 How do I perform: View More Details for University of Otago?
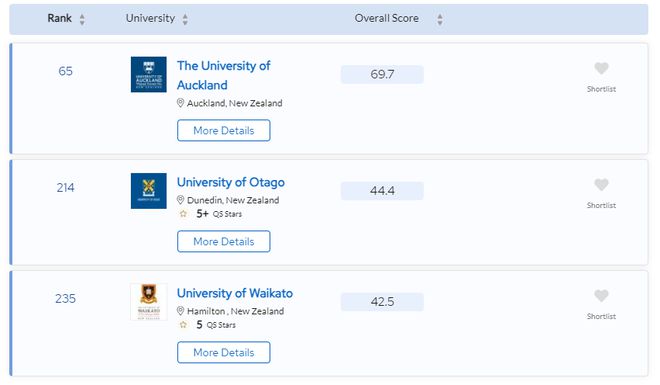click(224, 242)
